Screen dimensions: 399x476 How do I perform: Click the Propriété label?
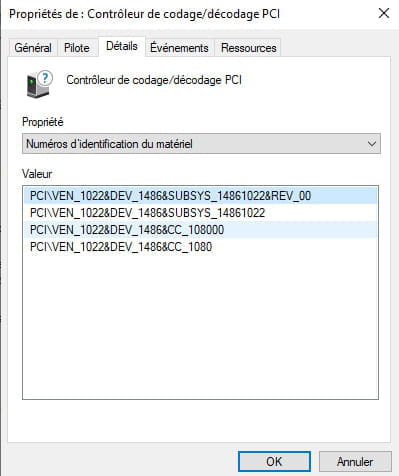43,122
